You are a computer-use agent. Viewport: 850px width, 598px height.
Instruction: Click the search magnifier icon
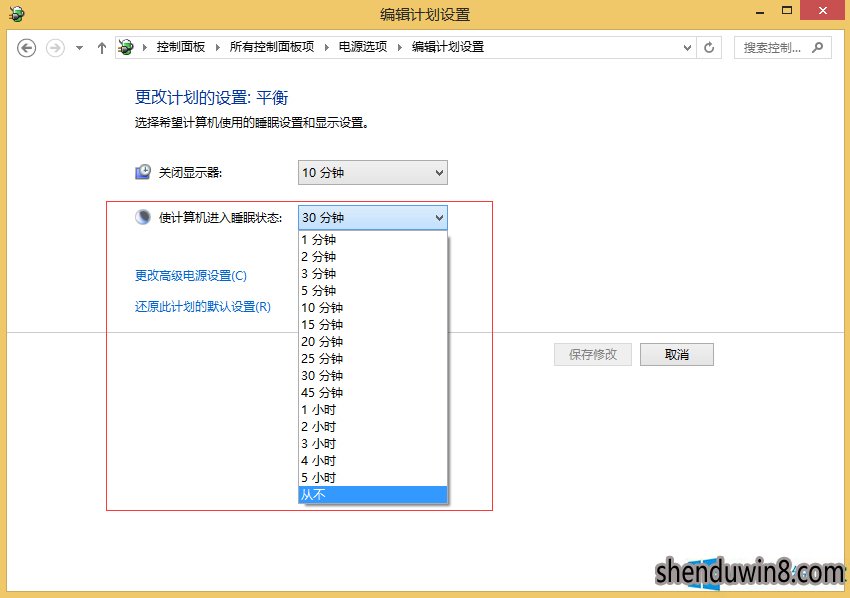click(x=817, y=47)
